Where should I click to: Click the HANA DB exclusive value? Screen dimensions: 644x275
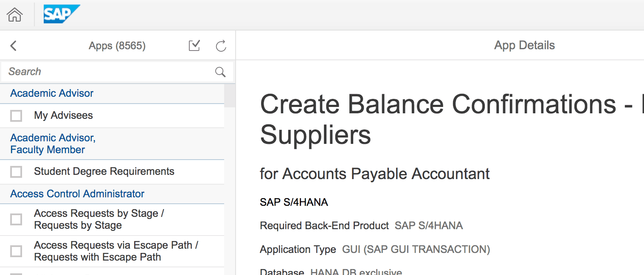pos(356,272)
